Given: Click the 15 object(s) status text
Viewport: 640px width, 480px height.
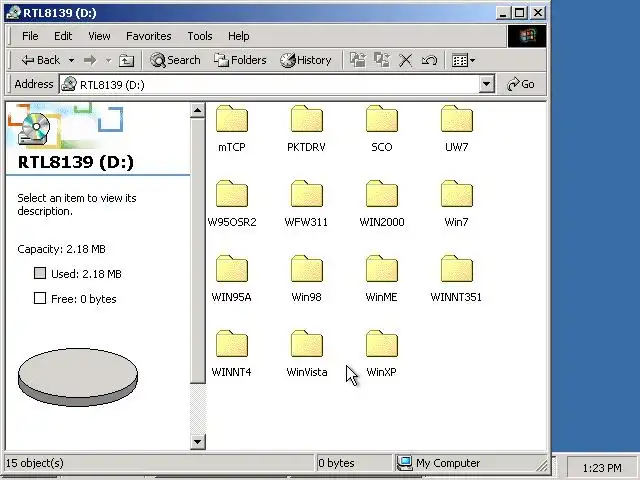Looking at the screenshot, I should (x=35, y=463).
